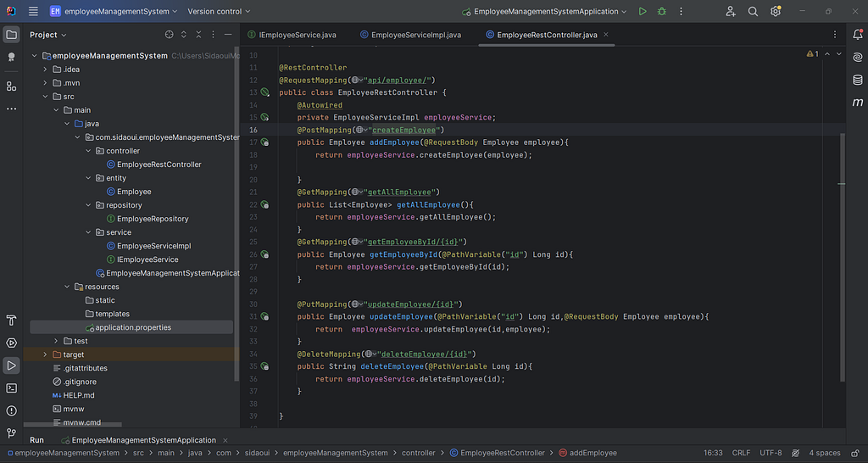This screenshot has height=463, width=868.
Task: Open the Problems tool window icon
Action: [x=11, y=411]
